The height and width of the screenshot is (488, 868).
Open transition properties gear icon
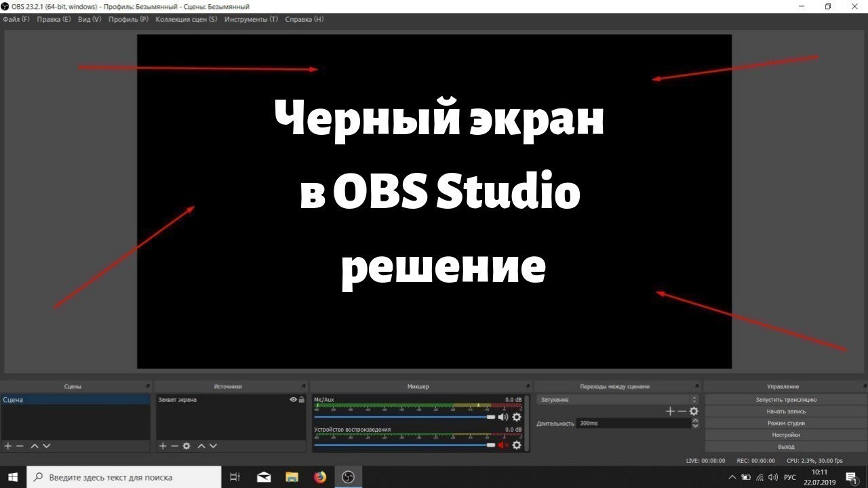694,411
